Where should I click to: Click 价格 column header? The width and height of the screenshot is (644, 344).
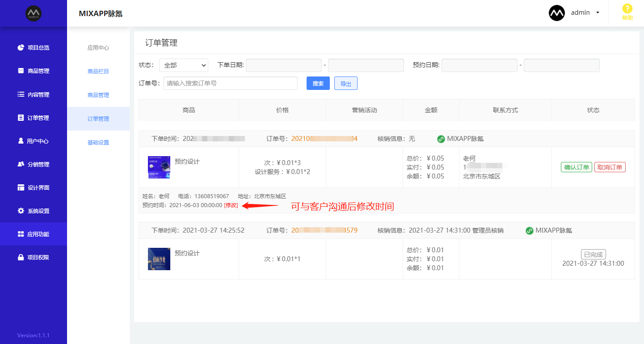[282, 110]
